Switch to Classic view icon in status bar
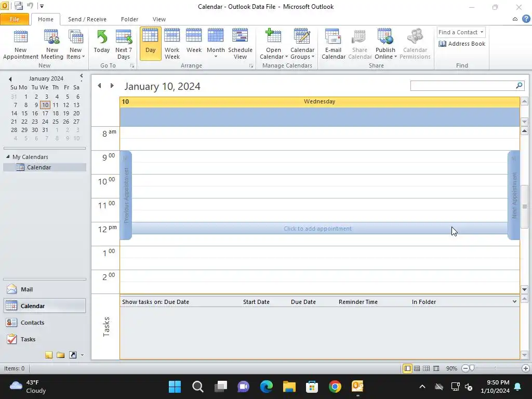The image size is (532, 399). click(x=436, y=368)
